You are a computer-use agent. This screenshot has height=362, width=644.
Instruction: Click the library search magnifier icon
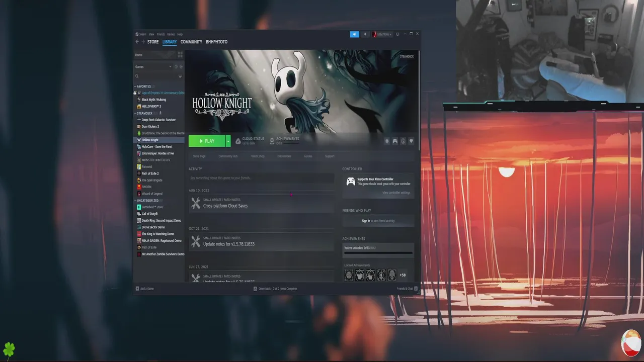point(137,76)
